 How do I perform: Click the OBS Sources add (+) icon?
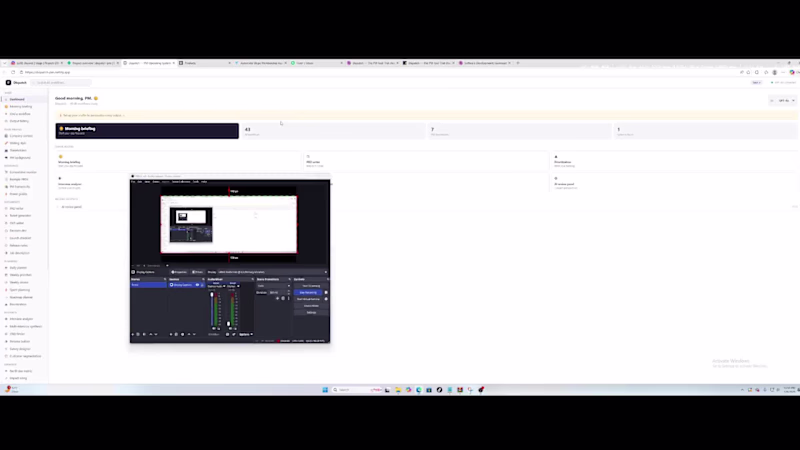pyautogui.click(x=171, y=334)
